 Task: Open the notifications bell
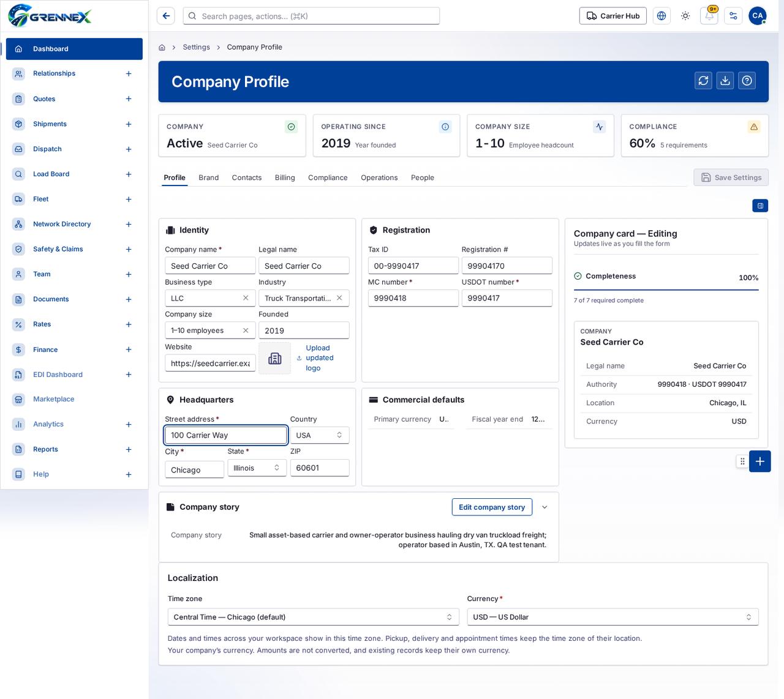(x=709, y=16)
